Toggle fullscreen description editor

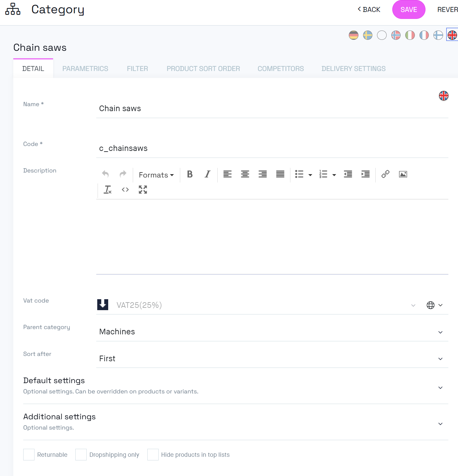(x=143, y=190)
